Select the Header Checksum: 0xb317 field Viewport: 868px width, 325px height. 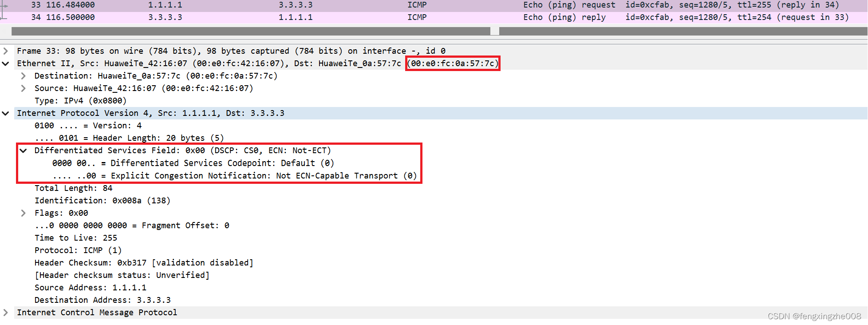point(144,263)
